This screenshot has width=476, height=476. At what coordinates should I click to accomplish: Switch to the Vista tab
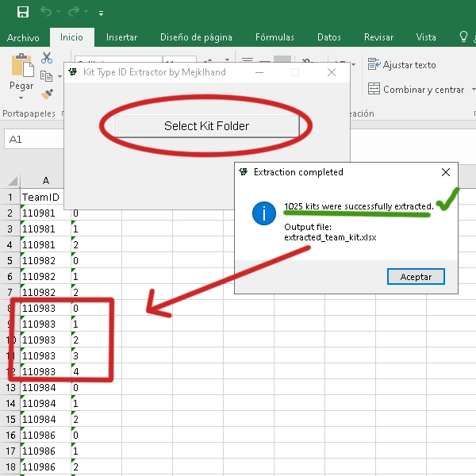426,37
